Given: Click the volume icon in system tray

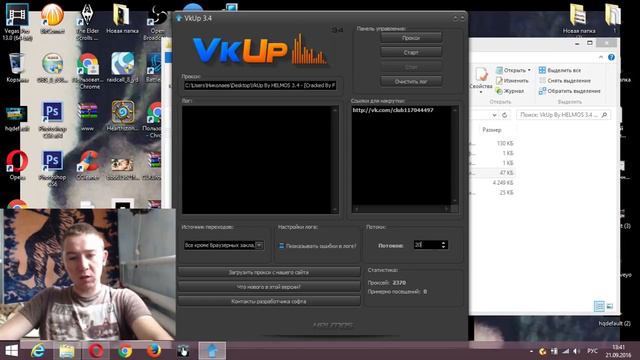Looking at the screenshot, I should tap(576, 351).
